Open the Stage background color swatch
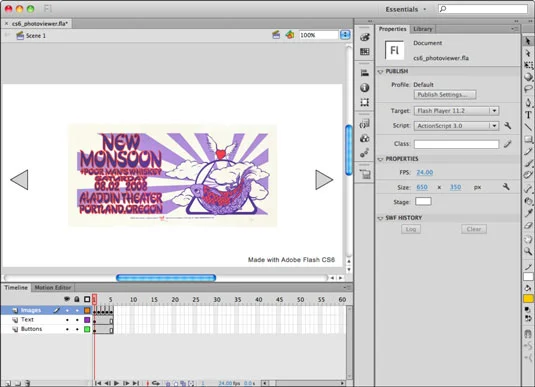This screenshot has width=535, height=387. (423, 202)
